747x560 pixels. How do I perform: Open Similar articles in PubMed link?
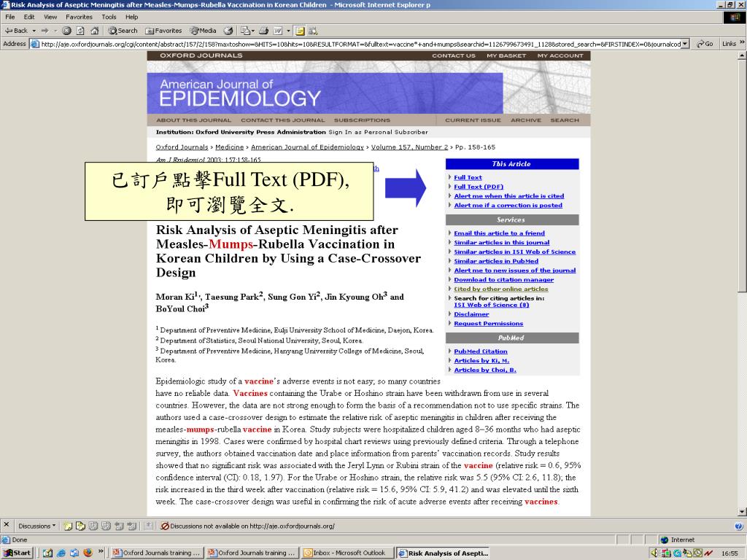point(496,261)
